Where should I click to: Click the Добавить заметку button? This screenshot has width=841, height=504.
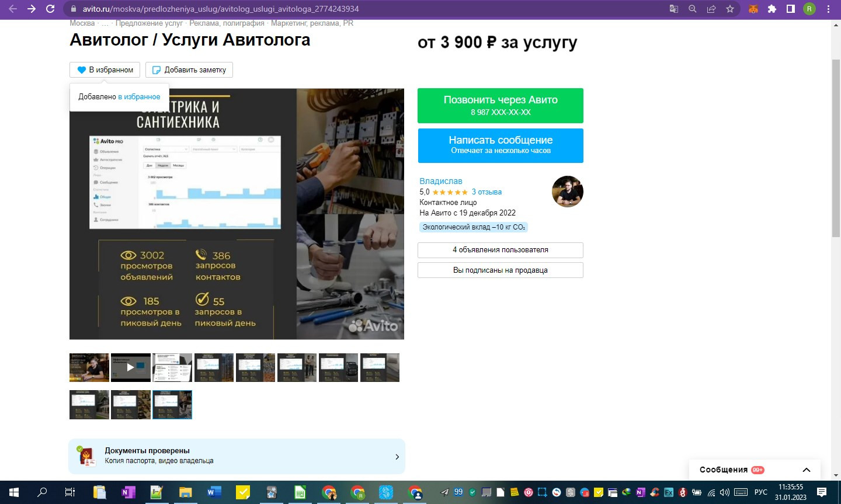coord(189,69)
